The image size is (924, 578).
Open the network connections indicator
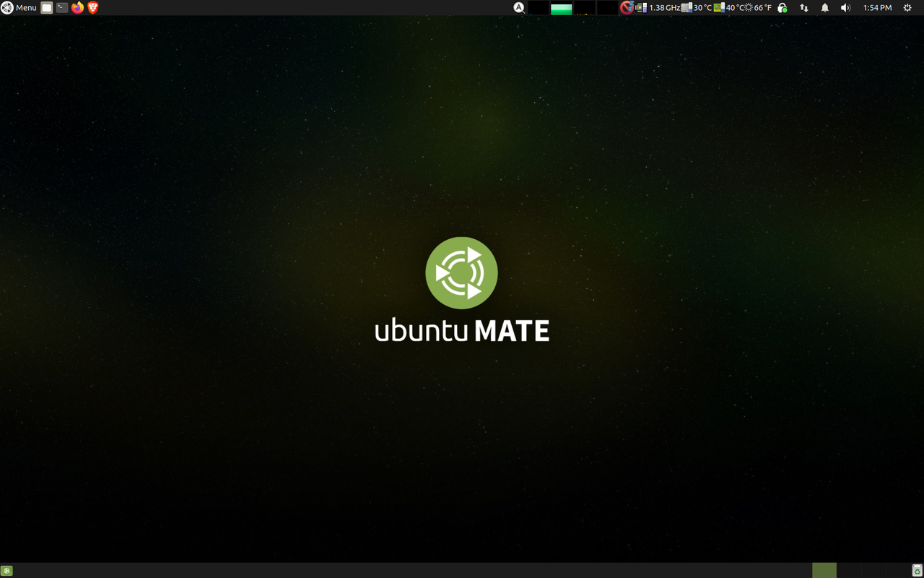[x=804, y=8]
